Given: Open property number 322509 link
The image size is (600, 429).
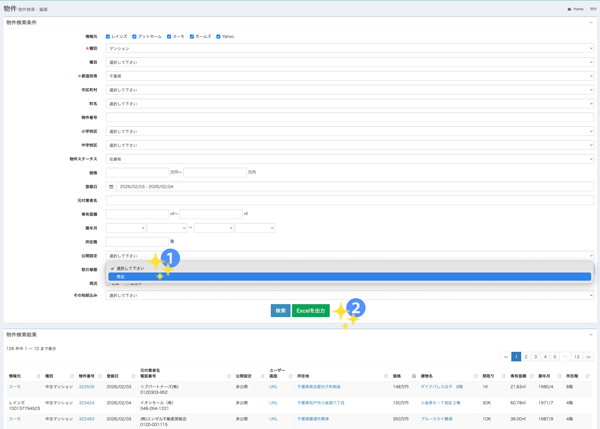Looking at the screenshot, I should pyautogui.click(x=86, y=387).
